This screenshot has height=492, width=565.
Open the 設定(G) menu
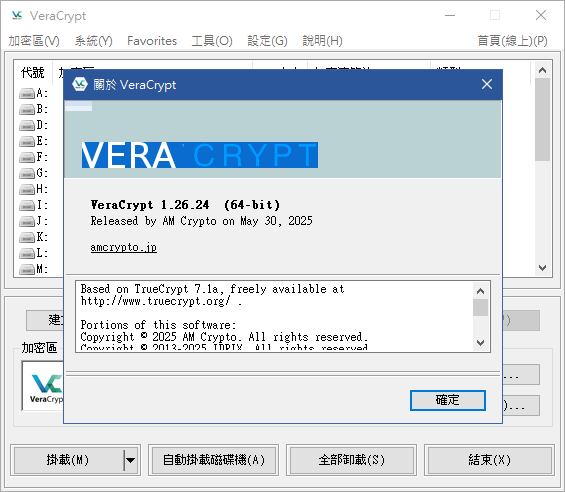[267, 41]
